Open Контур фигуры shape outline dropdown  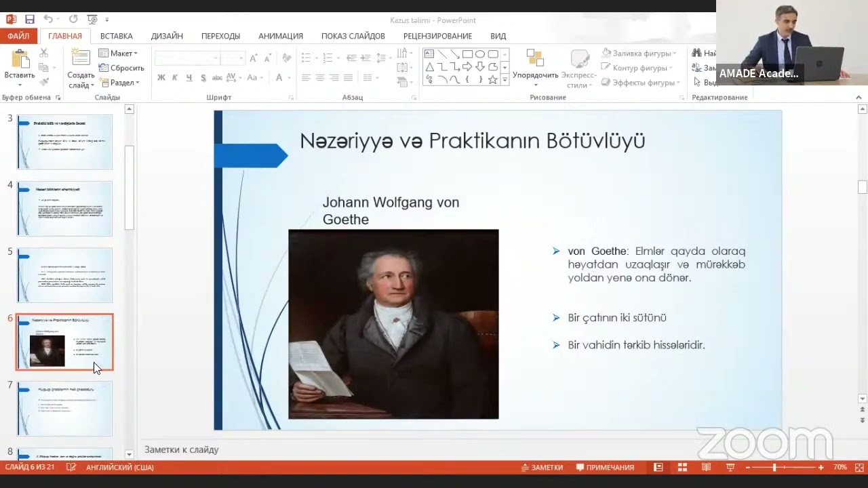[637, 68]
